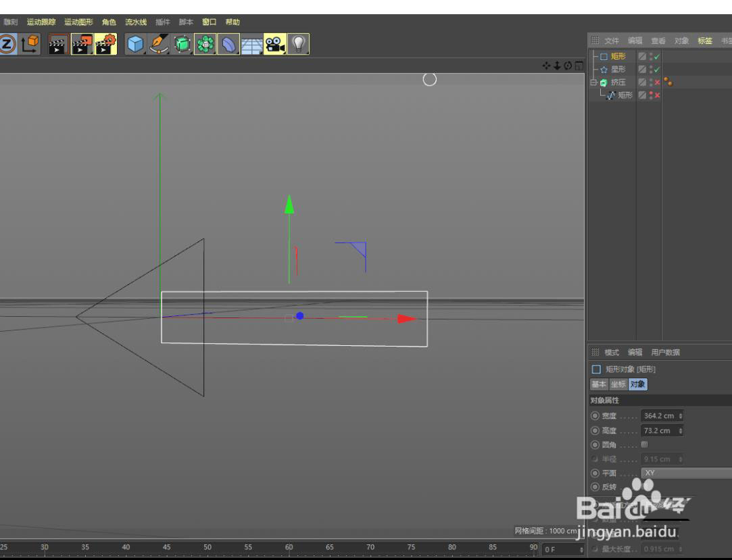Toggle the Z axis lock icon
This screenshot has height=560, width=732.
tap(7, 45)
